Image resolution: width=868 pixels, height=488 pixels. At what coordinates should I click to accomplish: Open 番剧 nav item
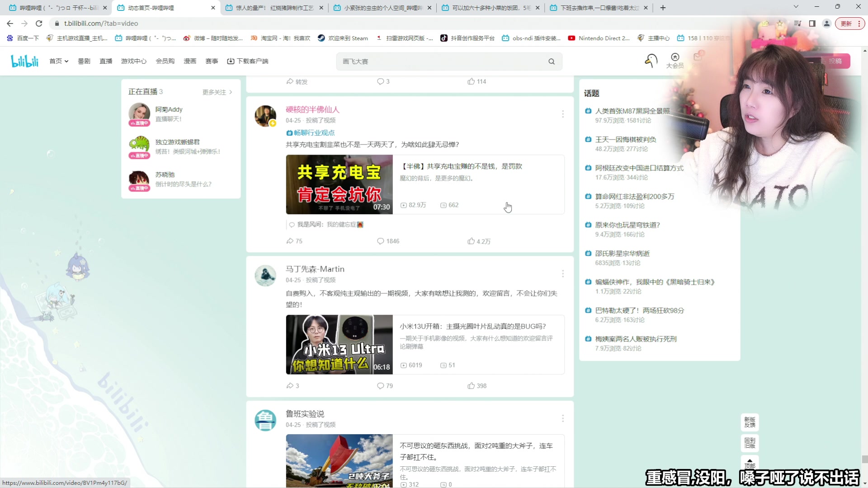click(84, 61)
